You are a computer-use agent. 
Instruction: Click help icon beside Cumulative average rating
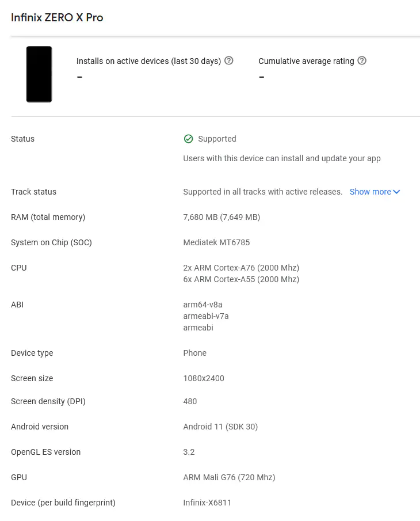click(x=362, y=61)
